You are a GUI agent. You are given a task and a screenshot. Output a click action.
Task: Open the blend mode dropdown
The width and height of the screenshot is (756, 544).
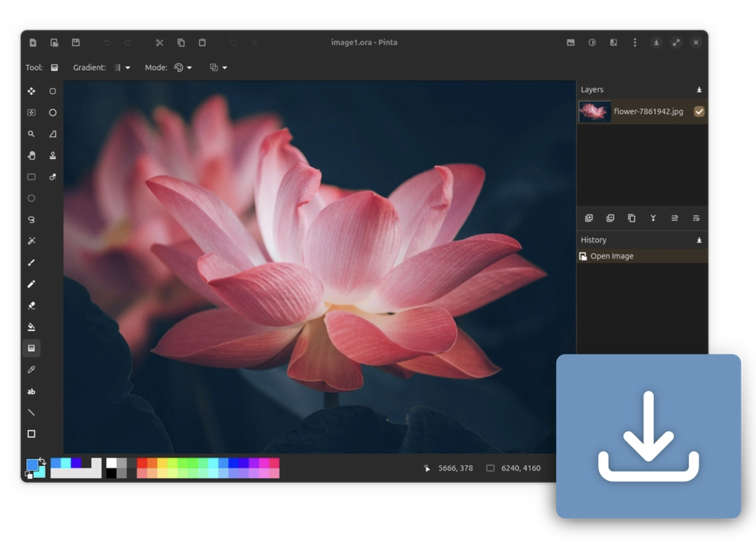pyautogui.click(x=219, y=68)
